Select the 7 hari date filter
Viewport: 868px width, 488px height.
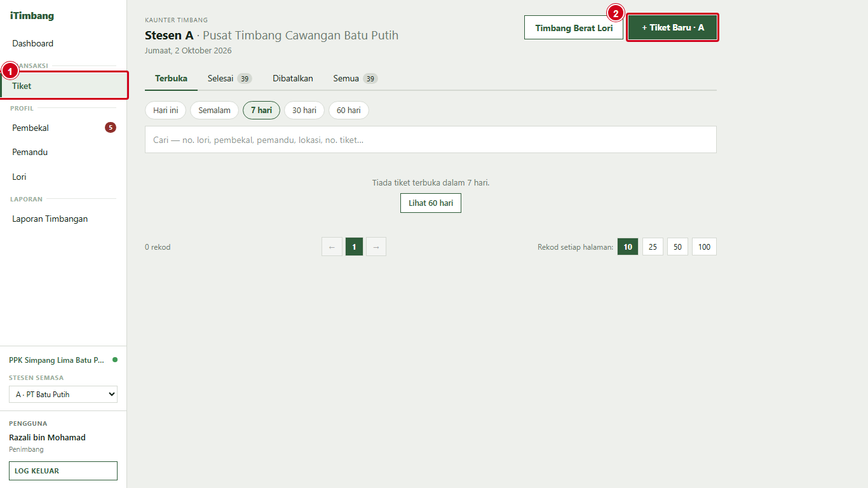(261, 110)
